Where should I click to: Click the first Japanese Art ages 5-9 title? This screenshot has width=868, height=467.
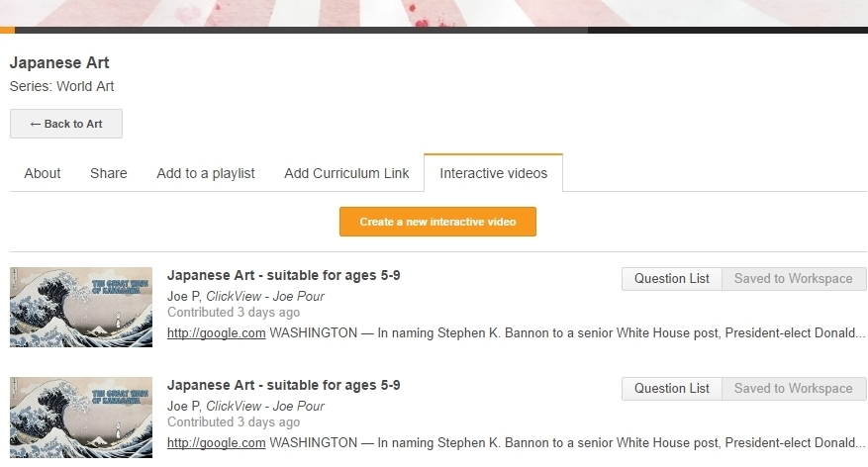(283, 275)
